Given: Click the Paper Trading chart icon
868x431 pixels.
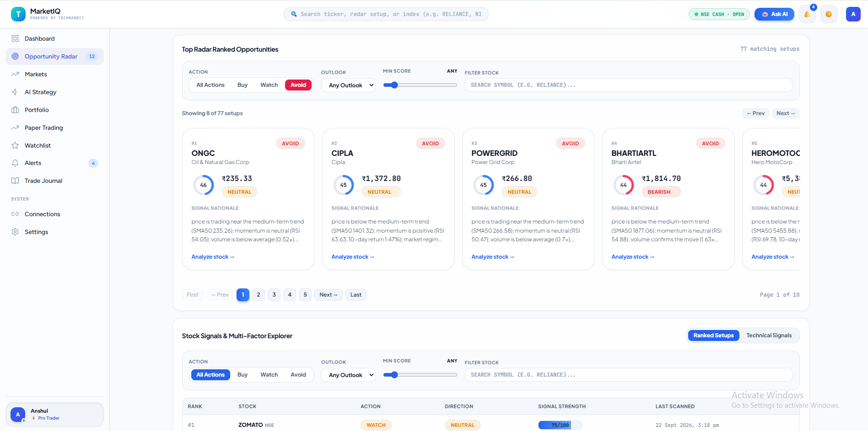Looking at the screenshot, I should point(15,128).
